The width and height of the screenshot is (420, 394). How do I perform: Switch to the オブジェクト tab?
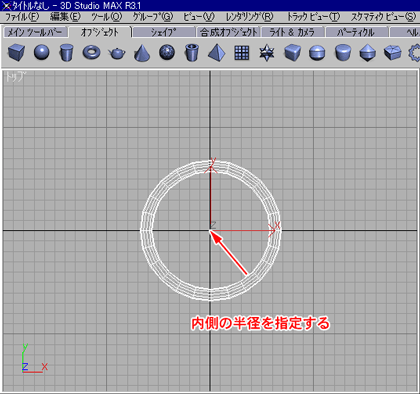pos(100,32)
